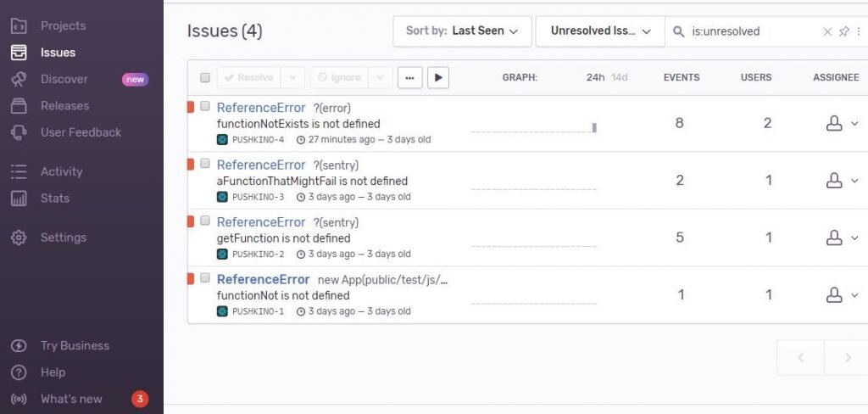Click project icon beside PUSHKINO-2
This screenshot has width=868, height=414.
pyautogui.click(x=222, y=254)
